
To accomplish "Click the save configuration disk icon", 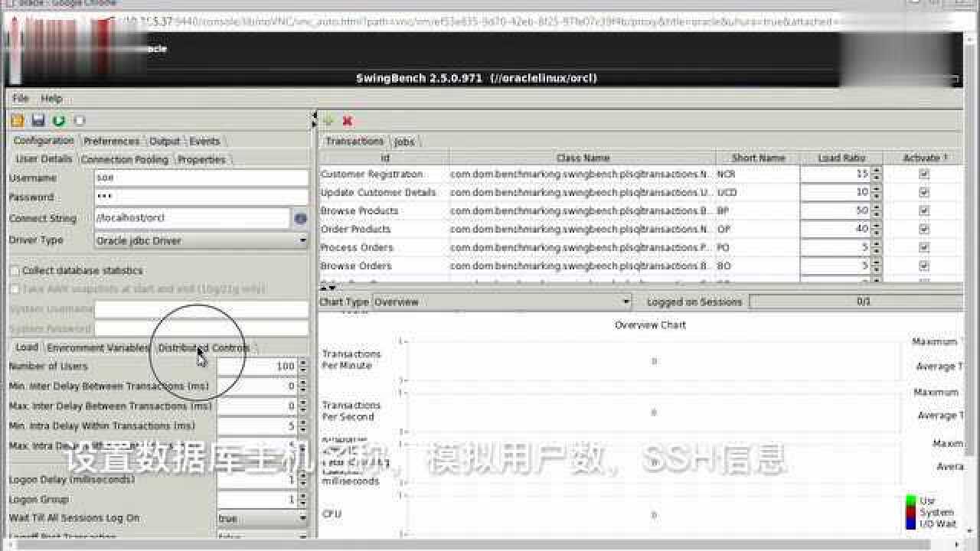I will coord(38,121).
